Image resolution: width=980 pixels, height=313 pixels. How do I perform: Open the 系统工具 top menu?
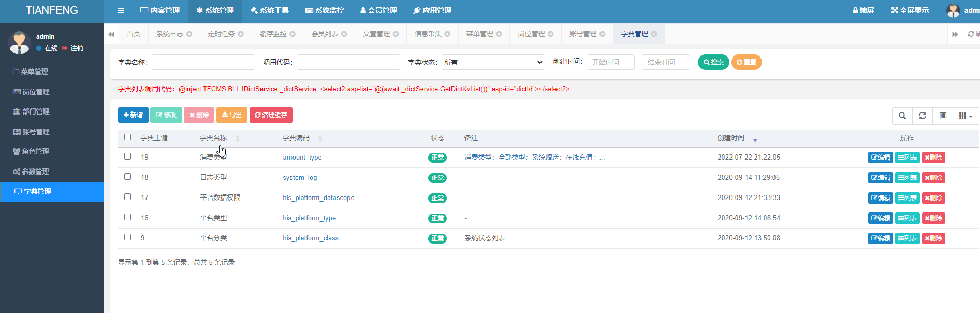(x=270, y=11)
